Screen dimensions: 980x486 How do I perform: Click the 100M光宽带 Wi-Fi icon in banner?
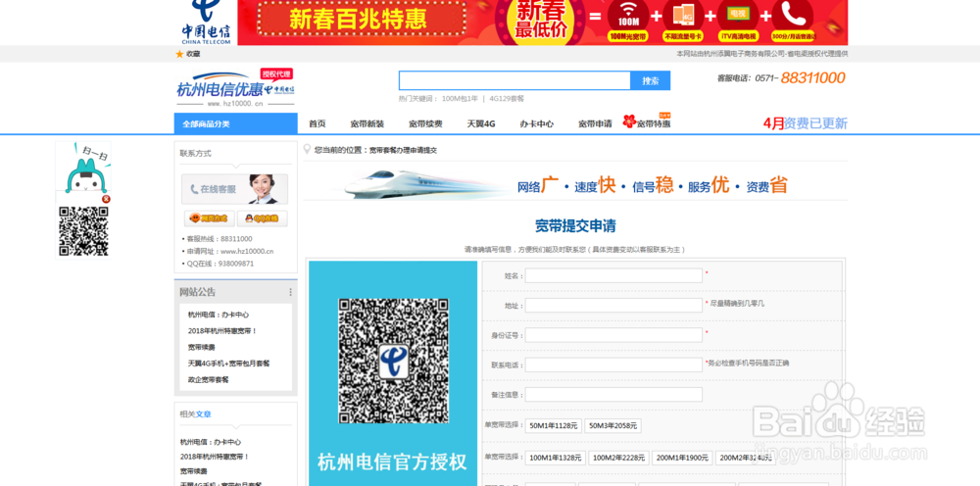[x=627, y=21]
